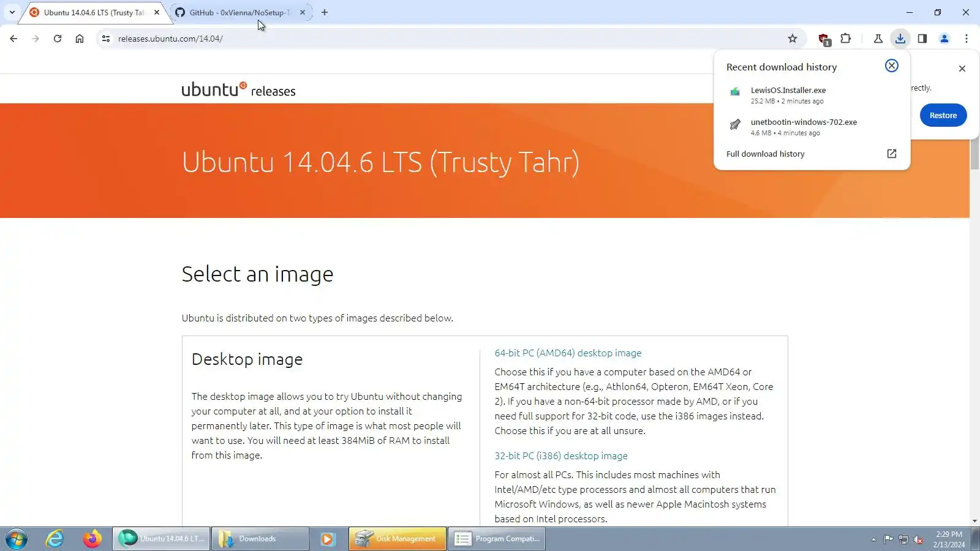Click the unetbootin file icon

pos(735,125)
